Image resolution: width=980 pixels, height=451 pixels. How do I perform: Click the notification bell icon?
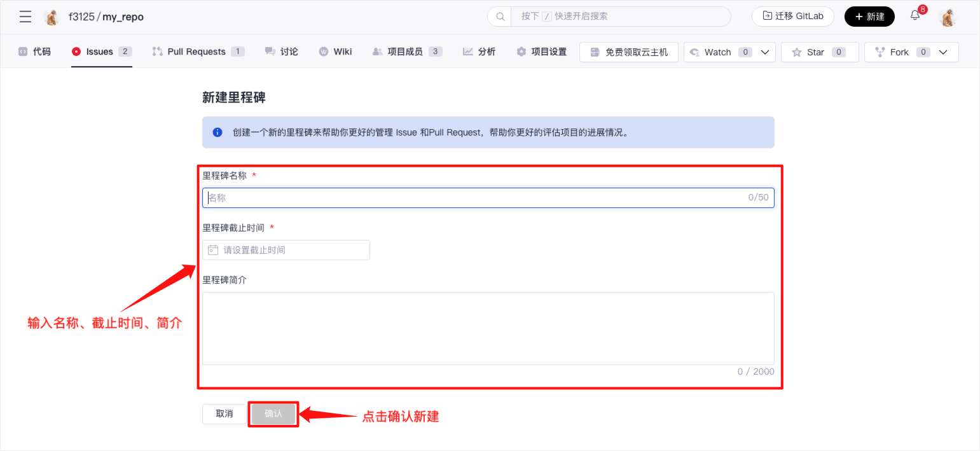[915, 16]
